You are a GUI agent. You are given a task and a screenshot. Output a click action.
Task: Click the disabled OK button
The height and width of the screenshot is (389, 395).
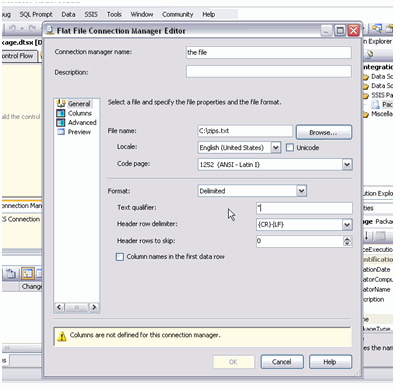233,362
